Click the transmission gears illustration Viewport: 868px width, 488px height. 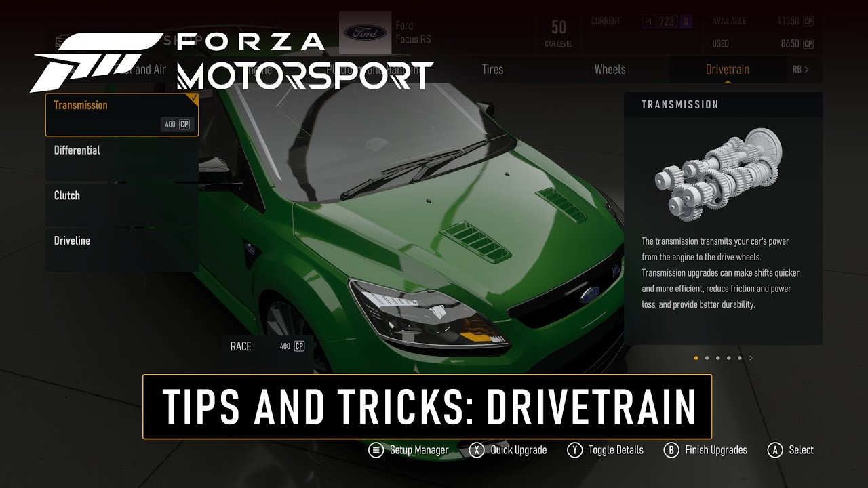click(719, 174)
